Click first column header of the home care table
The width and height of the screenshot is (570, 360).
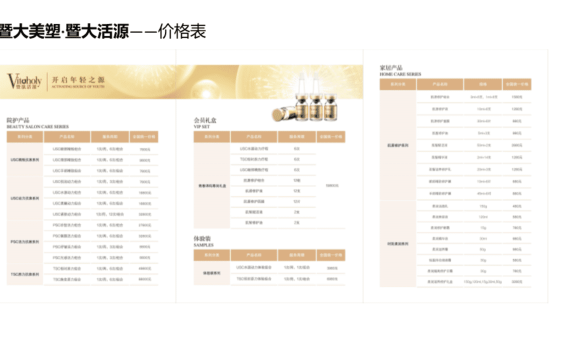[x=398, y=84]
